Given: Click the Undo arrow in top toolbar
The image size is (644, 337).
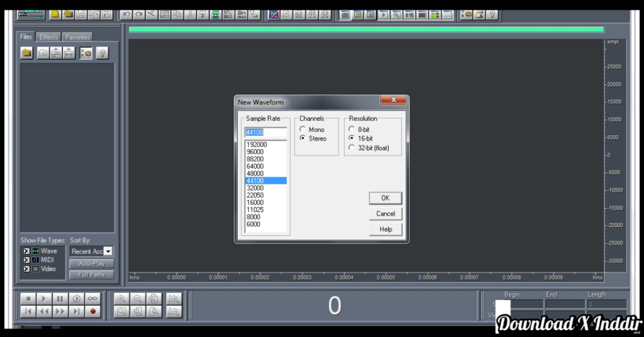Looking at the screenshot, I should click(x=126, y=14).
